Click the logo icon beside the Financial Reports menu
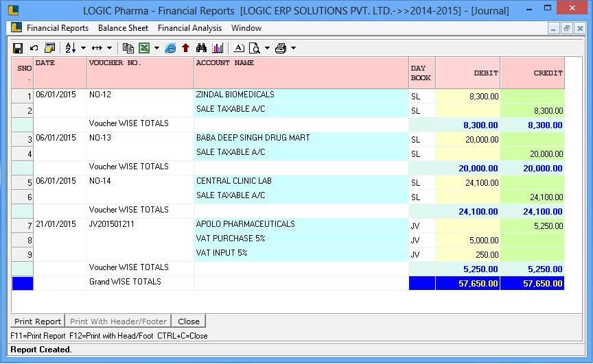The height and width of the screenshot is (364, 593). pos(16,27)
